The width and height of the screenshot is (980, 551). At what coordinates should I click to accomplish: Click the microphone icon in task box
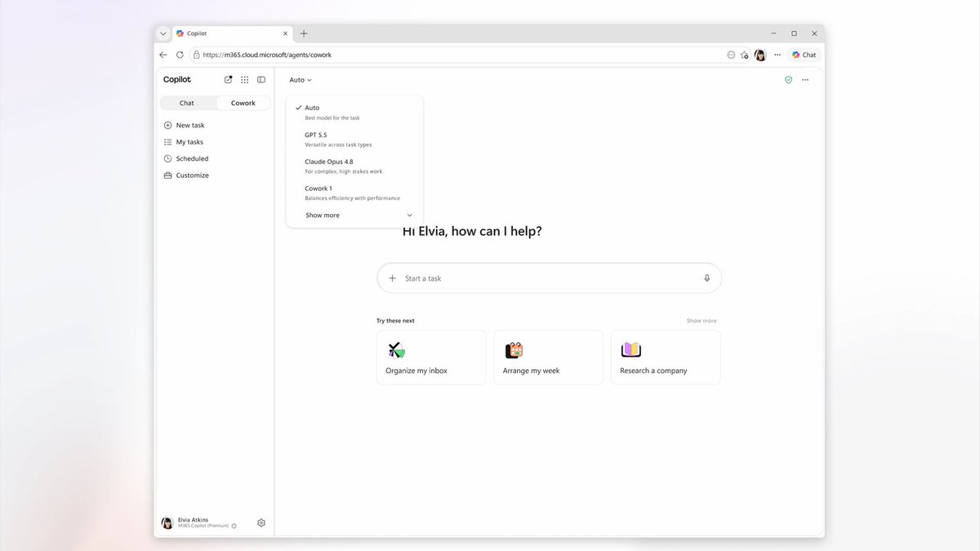point(707,278)
